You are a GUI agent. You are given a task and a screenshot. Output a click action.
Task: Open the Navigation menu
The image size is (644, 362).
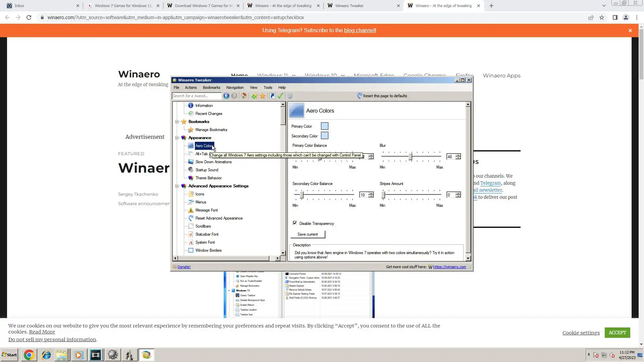235,87
